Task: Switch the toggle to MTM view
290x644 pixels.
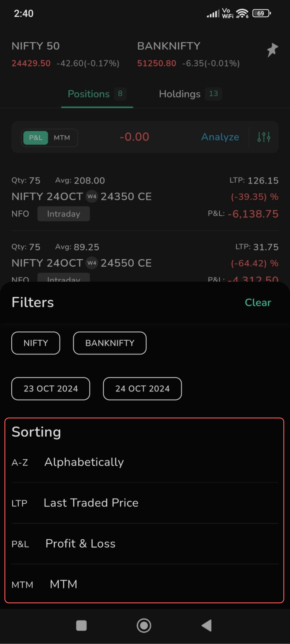Action: tap(62, 138)
